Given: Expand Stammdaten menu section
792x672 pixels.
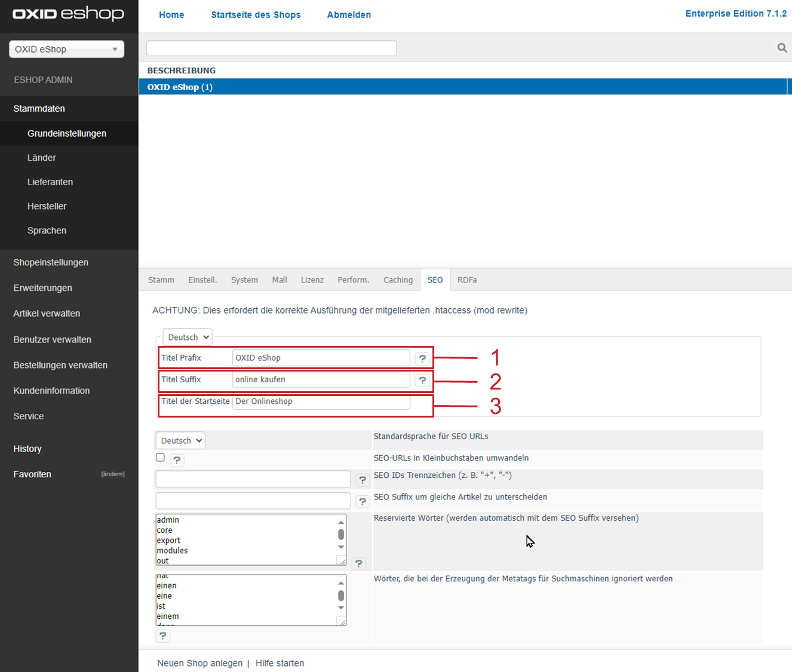Looking at the screenshot, I should pyautogui.click(x=39, y=109).
